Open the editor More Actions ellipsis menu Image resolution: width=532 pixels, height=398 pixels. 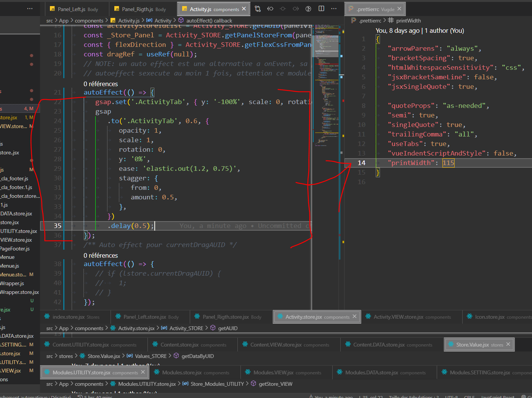pyautogui.click(x=334, y=9)
